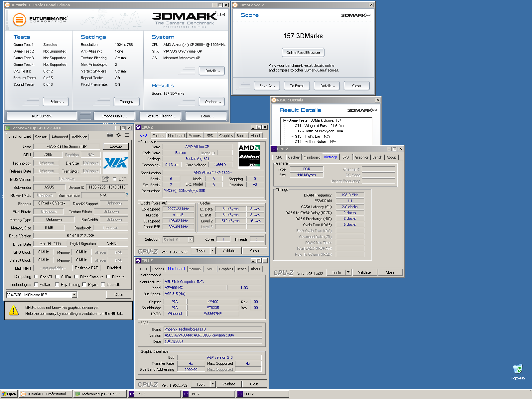The image size is (532, 399).
Task: Toggle the OpenGL checkbox
Action: (103, 285)
